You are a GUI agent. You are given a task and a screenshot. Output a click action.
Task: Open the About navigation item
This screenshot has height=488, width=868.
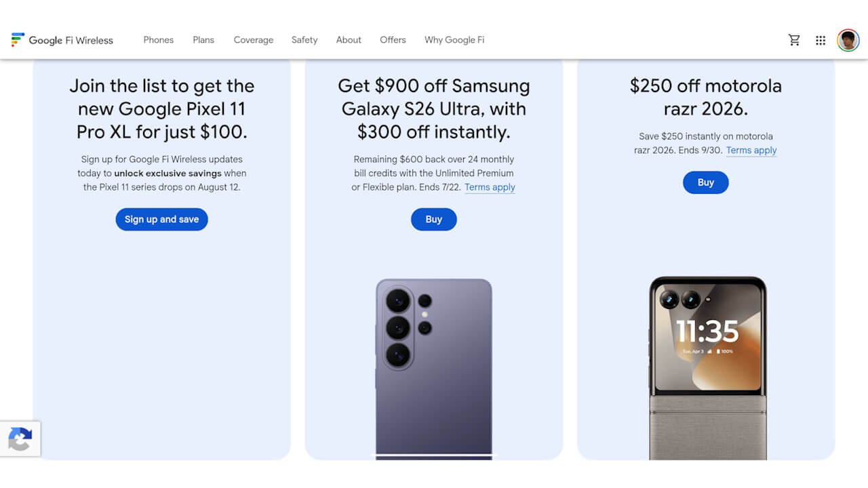[349, 40]
